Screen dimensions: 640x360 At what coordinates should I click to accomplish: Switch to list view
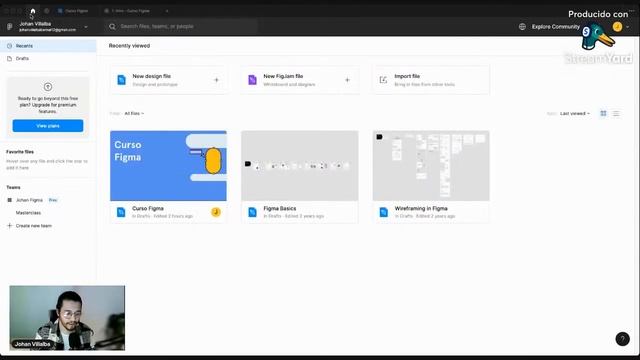tap(616, 113)
